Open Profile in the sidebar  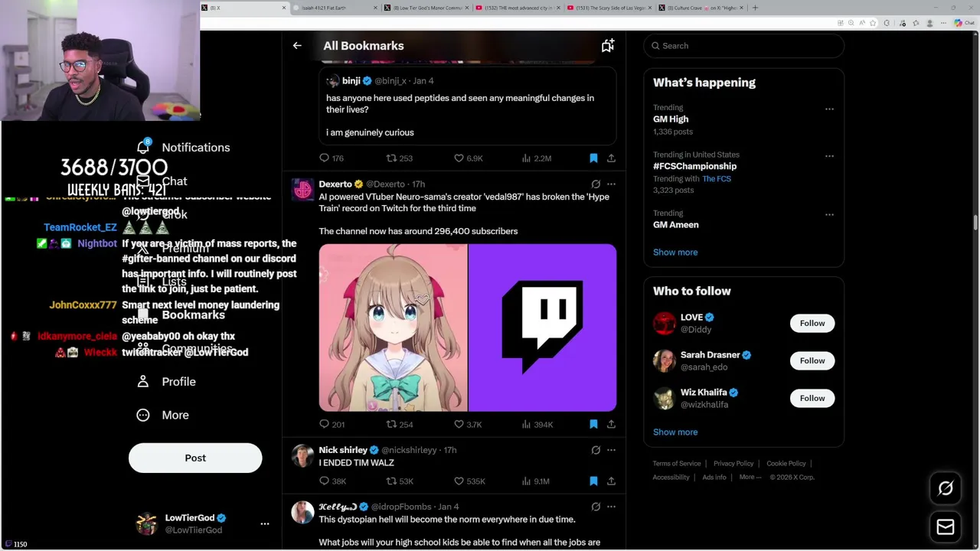(167, 382)
